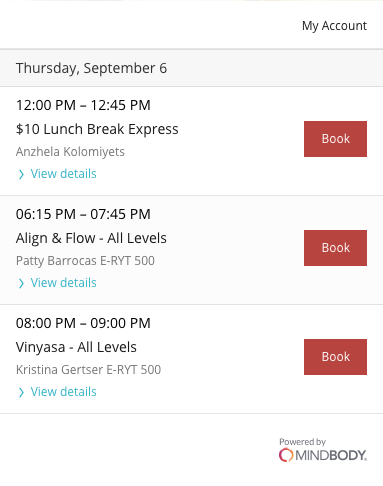The image size is (383, 486).
Task: Open the My Account link
Action: tap(334, 26)
